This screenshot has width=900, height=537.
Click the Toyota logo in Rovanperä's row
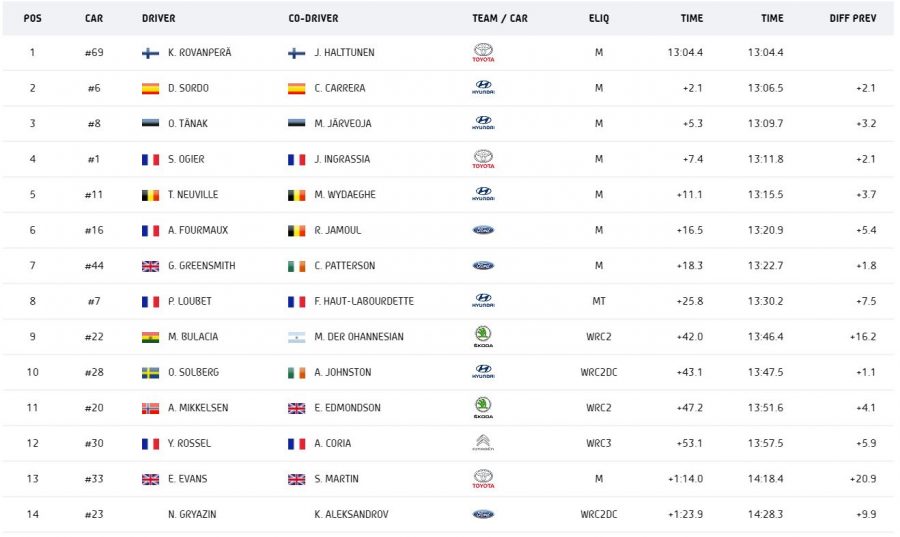tap(483, 53)
